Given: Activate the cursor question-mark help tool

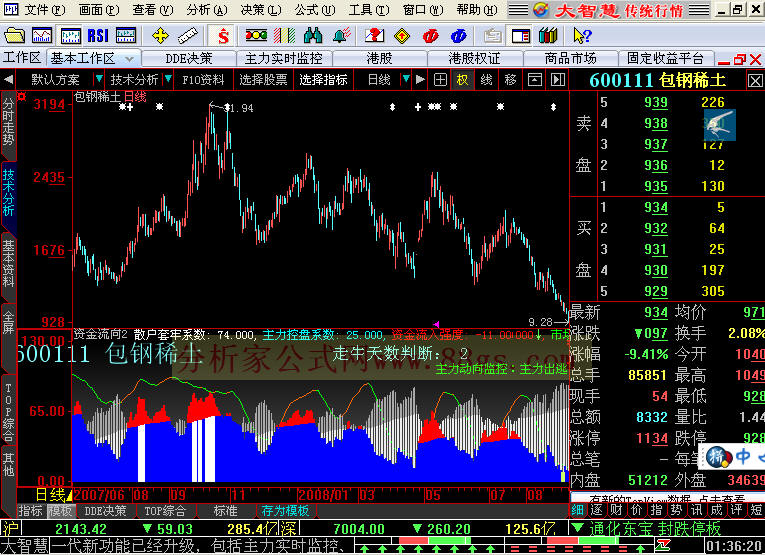Looking at the screenshot, I should coord(582,36).
